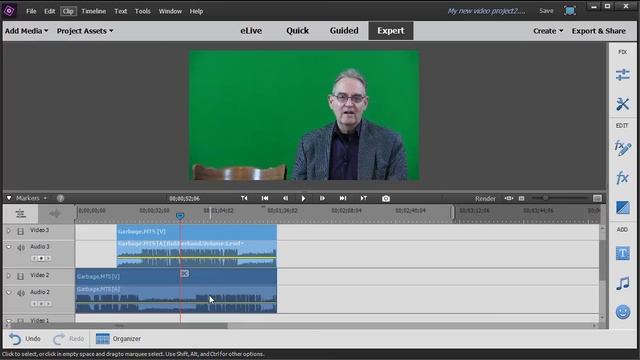Click the timeline zoom in icon
The height and width of the screenshot is (360, 640).
(x=597, y=198)
